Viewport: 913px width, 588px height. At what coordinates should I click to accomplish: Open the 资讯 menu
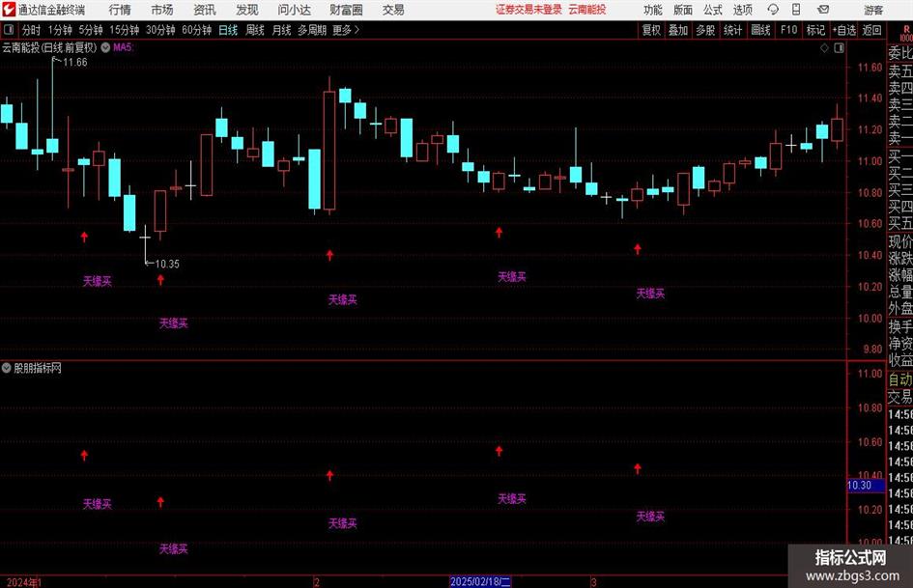[x=205, y=10]
